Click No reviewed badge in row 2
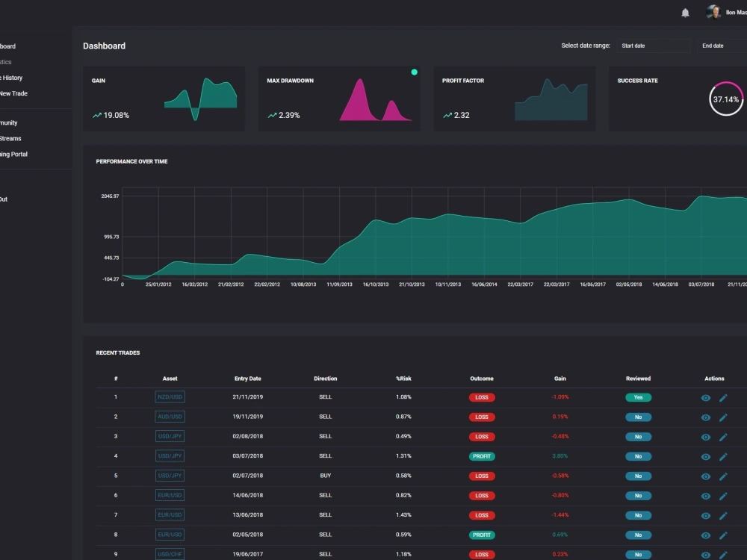The height and width of the screenshot is (560, 747). pyautogui.click(x=638, y=417)
